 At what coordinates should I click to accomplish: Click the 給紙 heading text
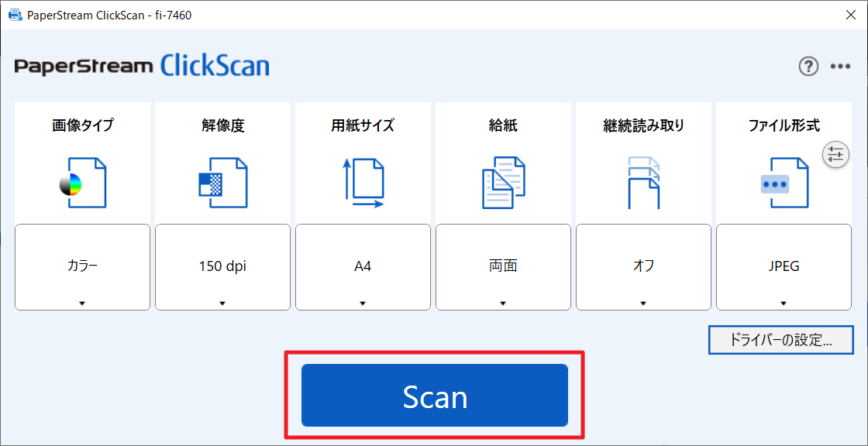[503, 125]
